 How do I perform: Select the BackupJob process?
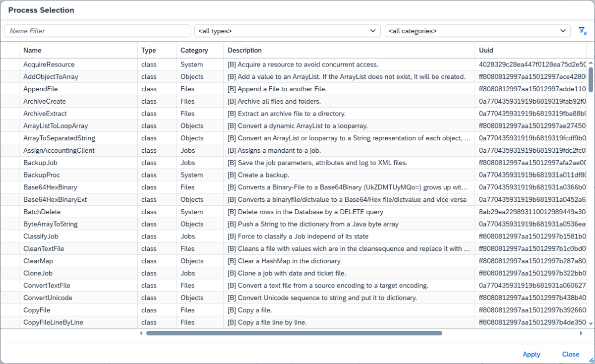(41, 163)
